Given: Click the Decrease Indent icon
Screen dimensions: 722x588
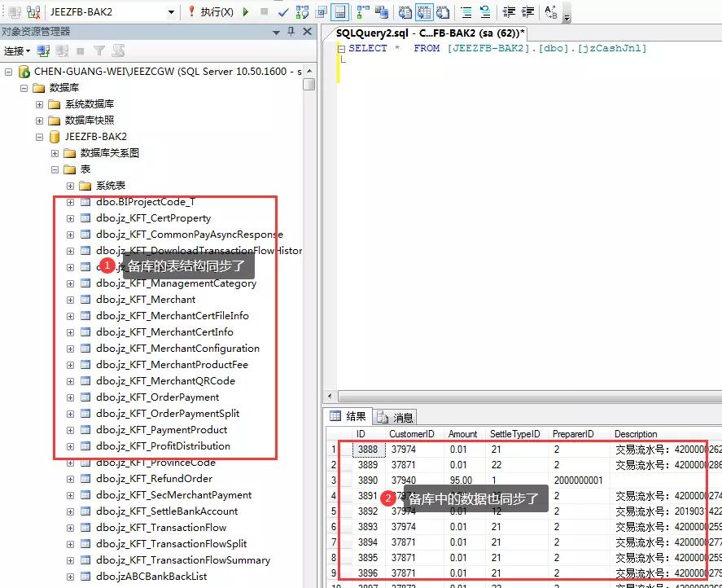Looking at the screenshot, I should click(x=509, y=12).
